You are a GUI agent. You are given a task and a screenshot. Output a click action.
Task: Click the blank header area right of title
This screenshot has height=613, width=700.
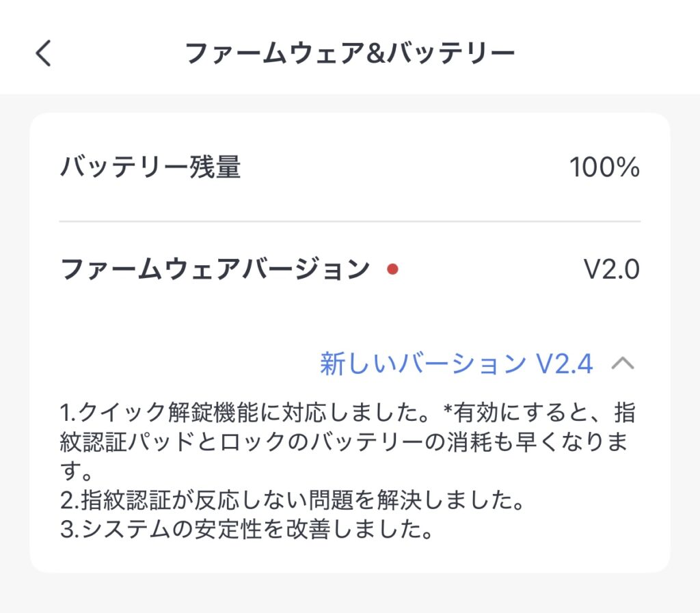click(x=608, y=53)
